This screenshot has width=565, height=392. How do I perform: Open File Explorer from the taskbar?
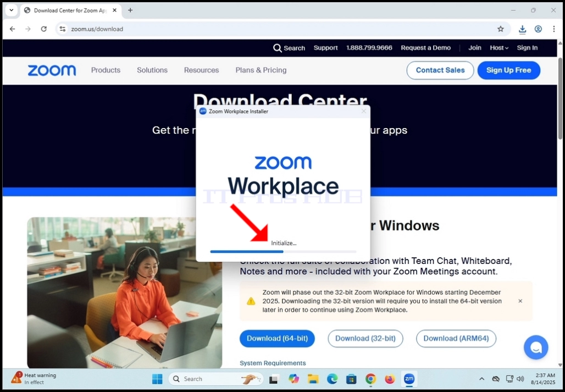click(x=313, y=379)
